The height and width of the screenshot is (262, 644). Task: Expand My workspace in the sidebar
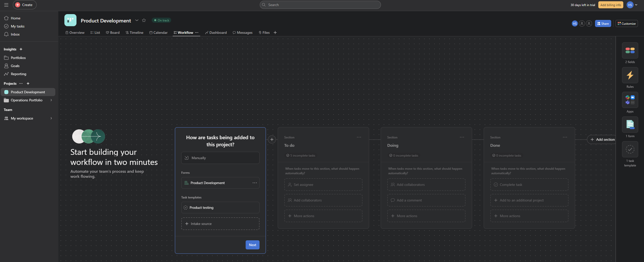51,118
